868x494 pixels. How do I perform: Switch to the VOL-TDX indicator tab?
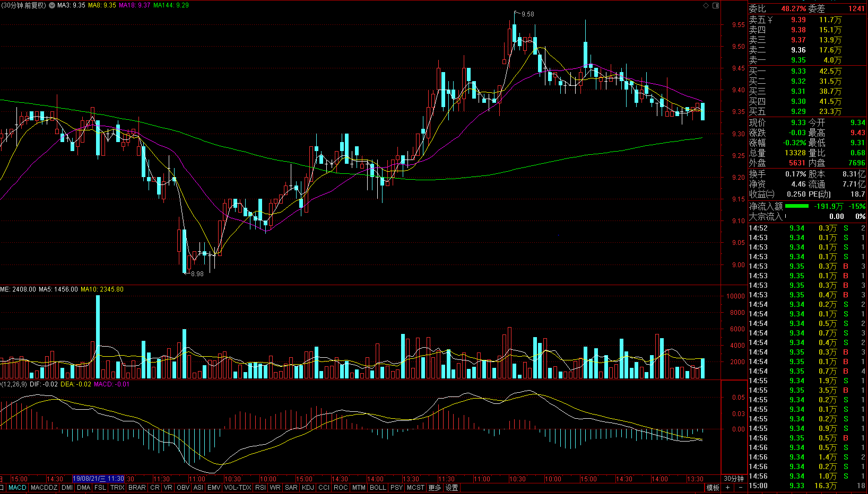coord(238,488)
